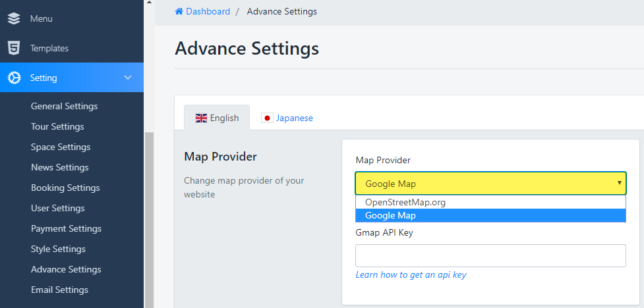This screenshot has width=644, height=308.
Task: Open 'Learn how to get an api key' link
Action: coord(411,274)
